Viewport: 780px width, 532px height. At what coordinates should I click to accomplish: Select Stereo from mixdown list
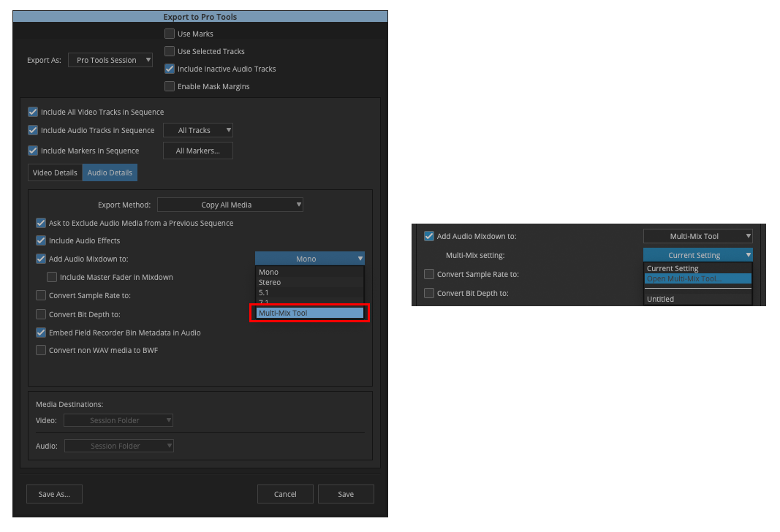310,282
